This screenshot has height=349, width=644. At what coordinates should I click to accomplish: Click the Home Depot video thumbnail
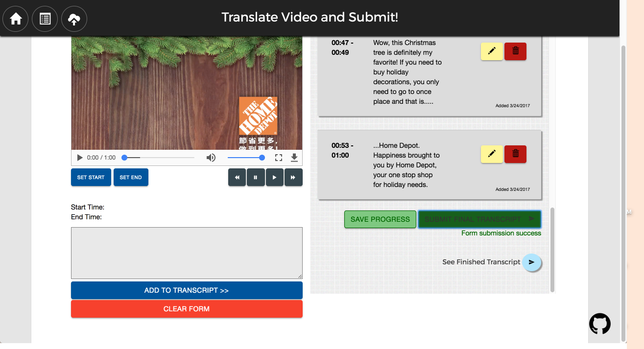187,93
